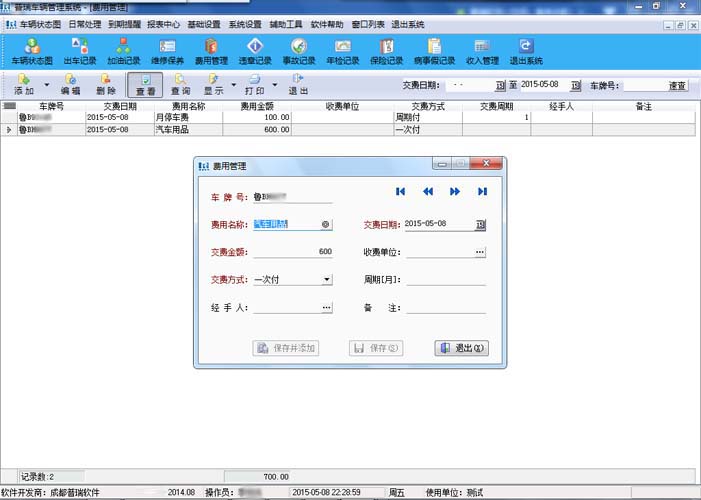Image resolution: width=701 pixels, height=500 pixels.
Task: Open calendar for start date filter
Action: click(x=500, y=85)
